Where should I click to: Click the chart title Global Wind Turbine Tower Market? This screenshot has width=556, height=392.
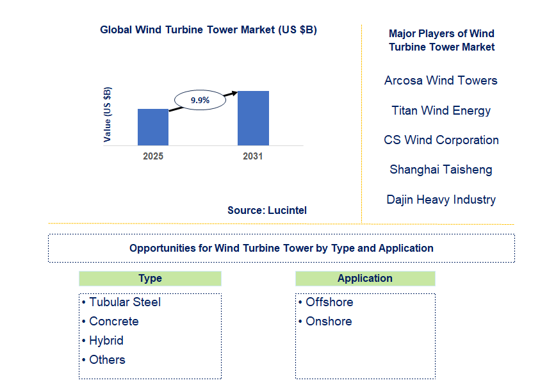[208, 29]
